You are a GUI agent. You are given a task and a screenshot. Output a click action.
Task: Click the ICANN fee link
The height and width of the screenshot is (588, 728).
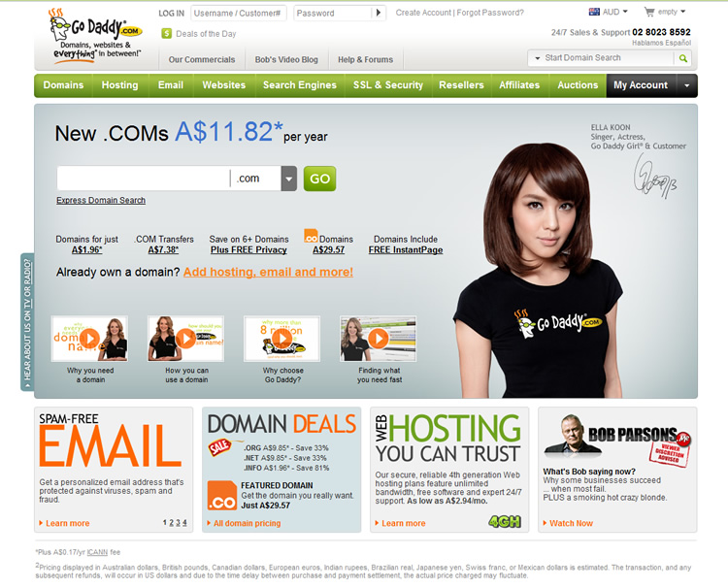pyautogui.click(x=97, y=552)
